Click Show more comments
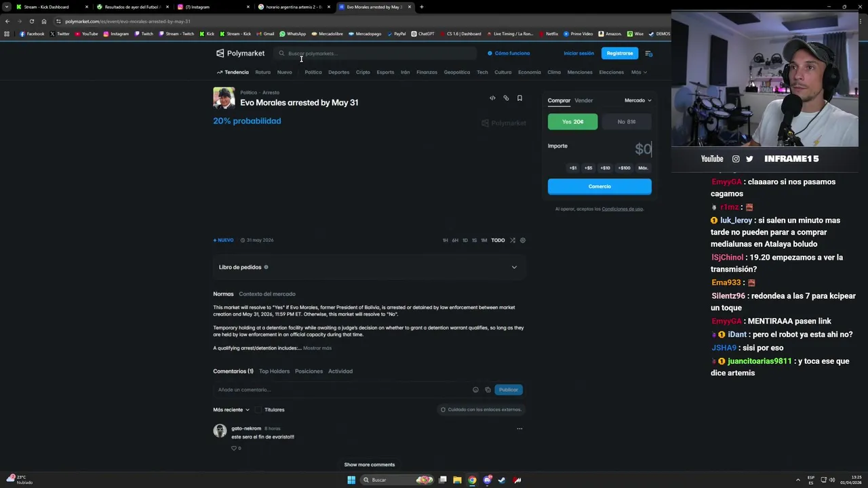 (x=369, y=465)
